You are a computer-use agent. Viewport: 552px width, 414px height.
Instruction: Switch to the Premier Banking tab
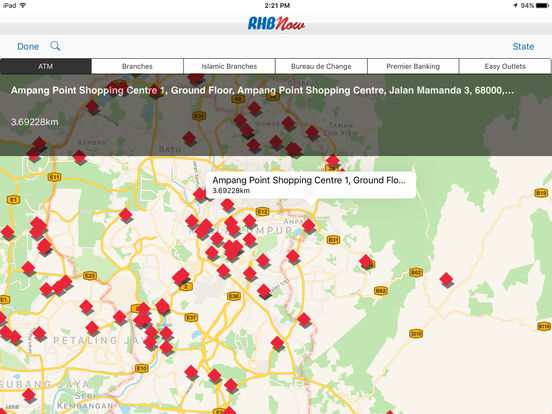413,66
